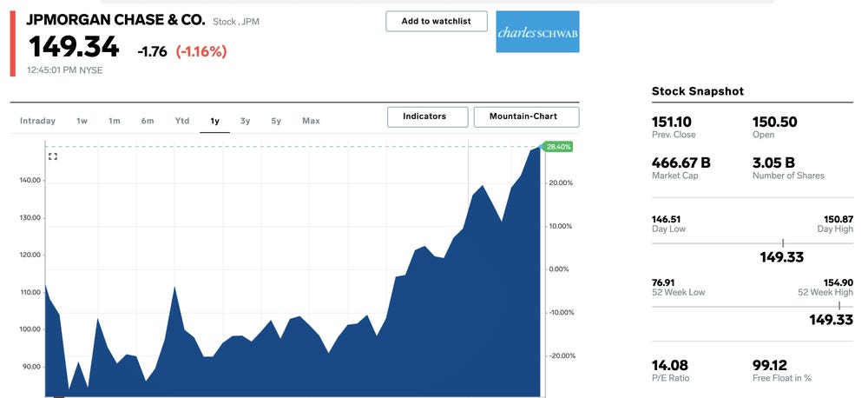Click the Open value 150.50

click(x=774, y=122)
